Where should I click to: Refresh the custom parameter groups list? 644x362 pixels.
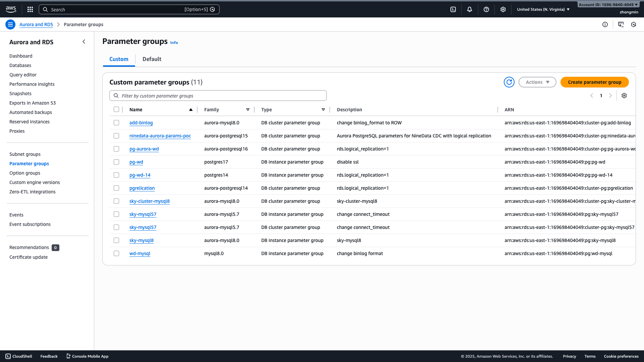509,82
